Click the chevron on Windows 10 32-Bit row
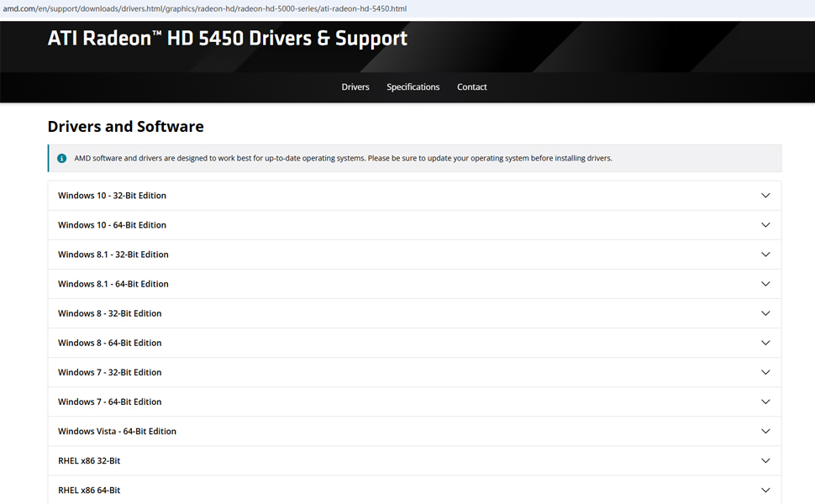Image resolution: width=815 pixels, height=504 pixels. coord(765,196)
